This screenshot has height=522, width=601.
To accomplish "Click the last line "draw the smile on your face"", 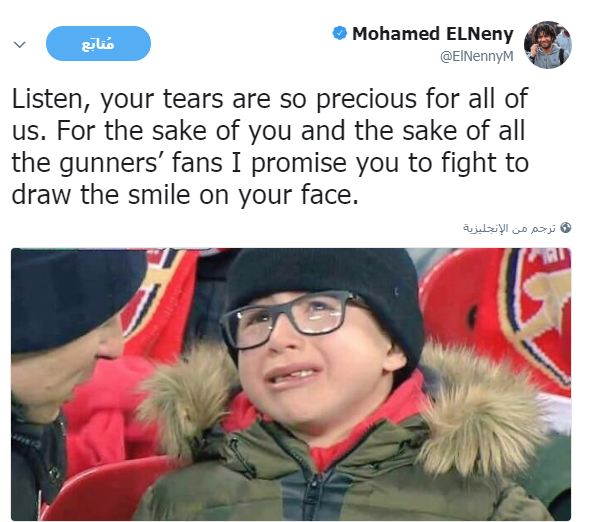I will click(x=185, y=195).
